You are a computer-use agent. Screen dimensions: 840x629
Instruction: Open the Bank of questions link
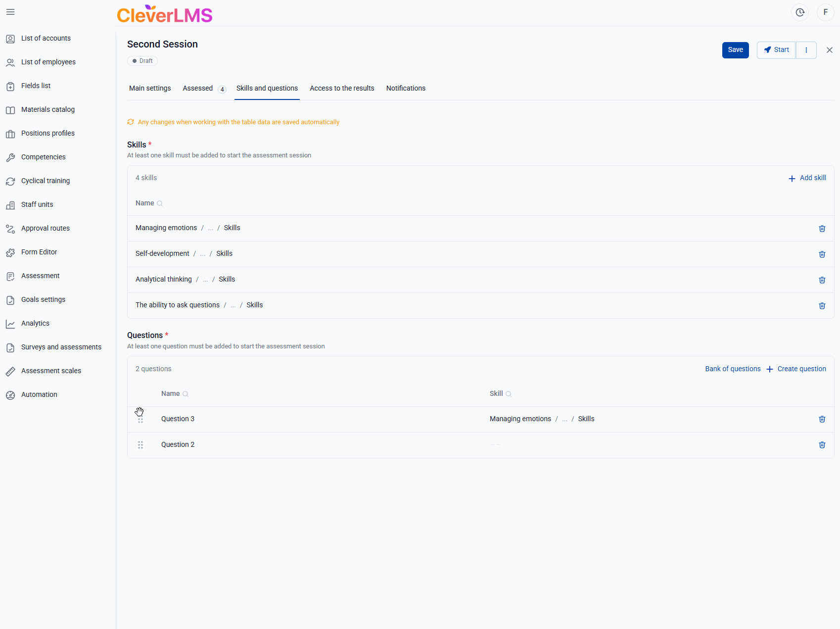click(733, 369)
